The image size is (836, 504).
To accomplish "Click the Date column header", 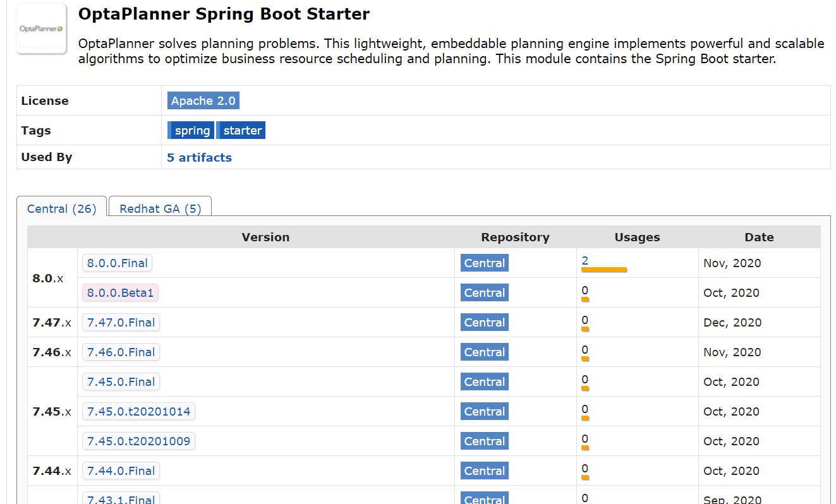I will (x=759, y=237).
